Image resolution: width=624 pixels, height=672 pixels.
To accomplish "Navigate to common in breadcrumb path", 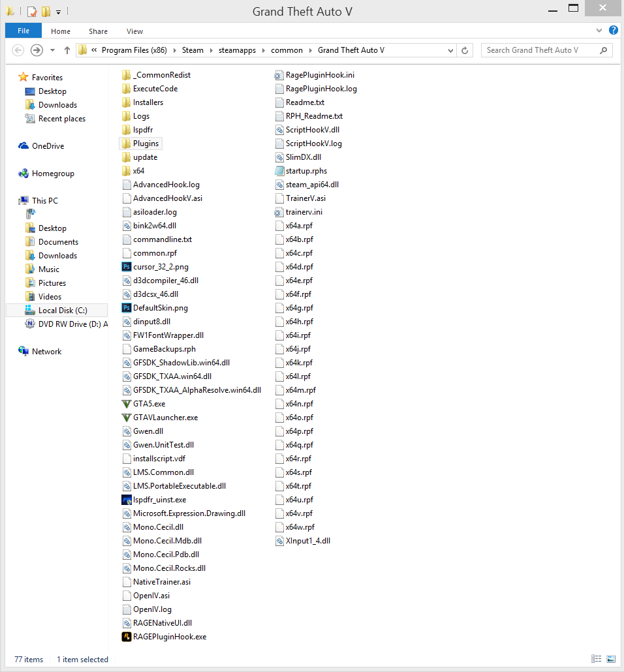I will pyautogui.click(x=287, y=50).
